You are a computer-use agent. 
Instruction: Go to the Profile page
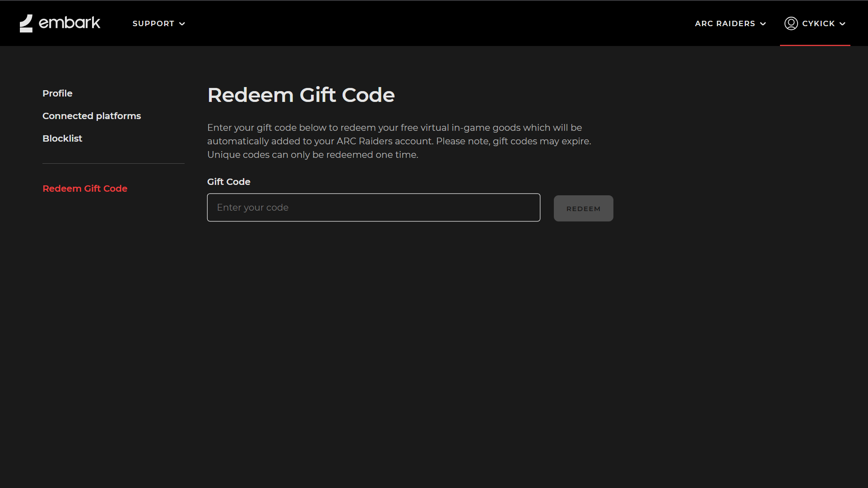pos(57,93)
